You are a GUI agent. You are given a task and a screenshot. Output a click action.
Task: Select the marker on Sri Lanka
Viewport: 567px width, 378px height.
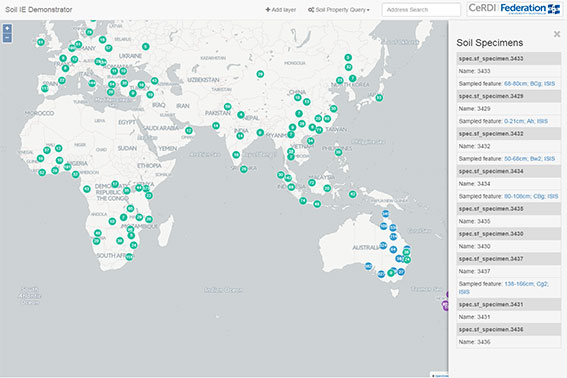coord(244,169)
